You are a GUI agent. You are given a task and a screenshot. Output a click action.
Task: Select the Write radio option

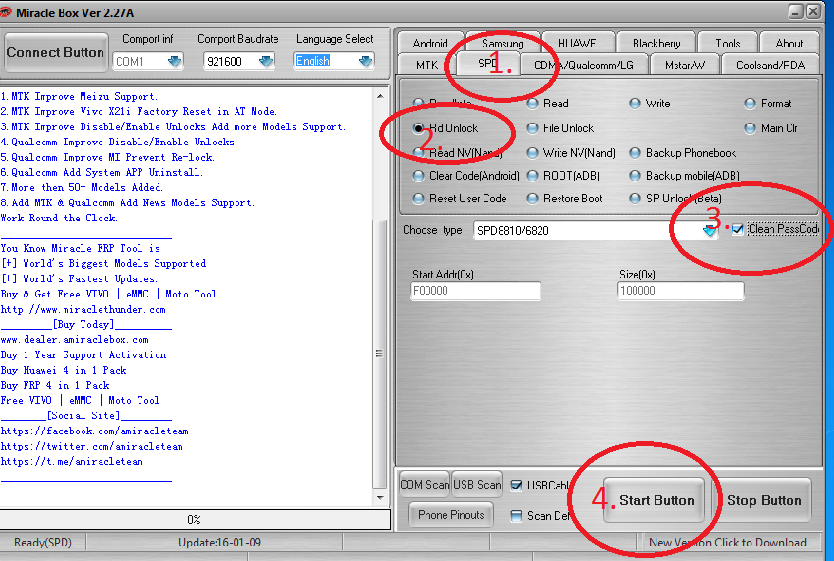(635, 104)
